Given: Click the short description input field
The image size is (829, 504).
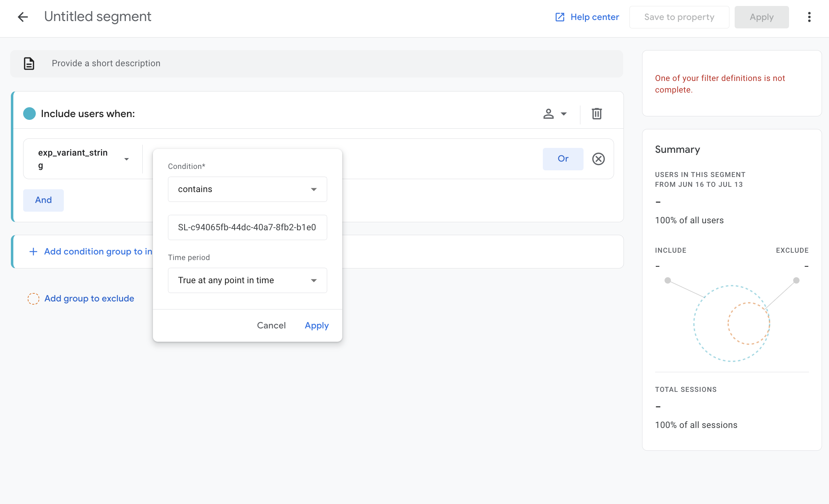Looking at the screenshot, I should click(x=316, y=63).
